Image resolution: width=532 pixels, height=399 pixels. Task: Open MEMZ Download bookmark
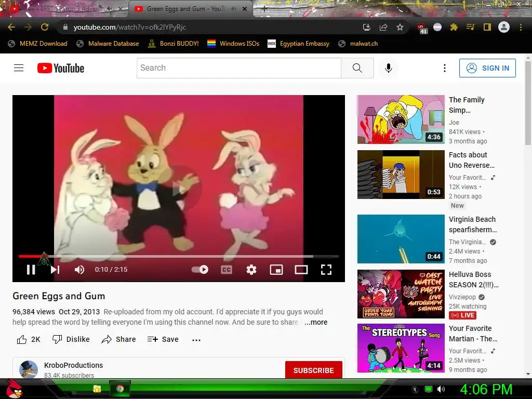pyautogui.click(x=37, y=44)
